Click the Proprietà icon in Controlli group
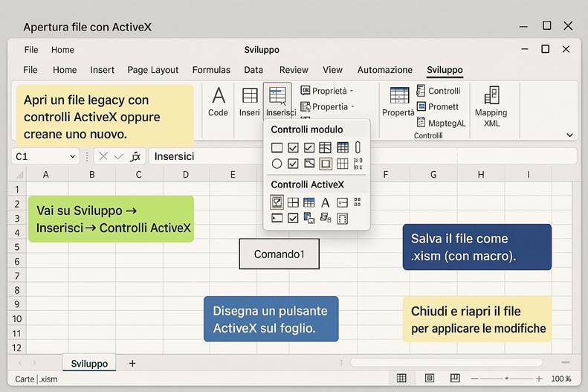Screen dimensions: 588x392 pos(398,101)
